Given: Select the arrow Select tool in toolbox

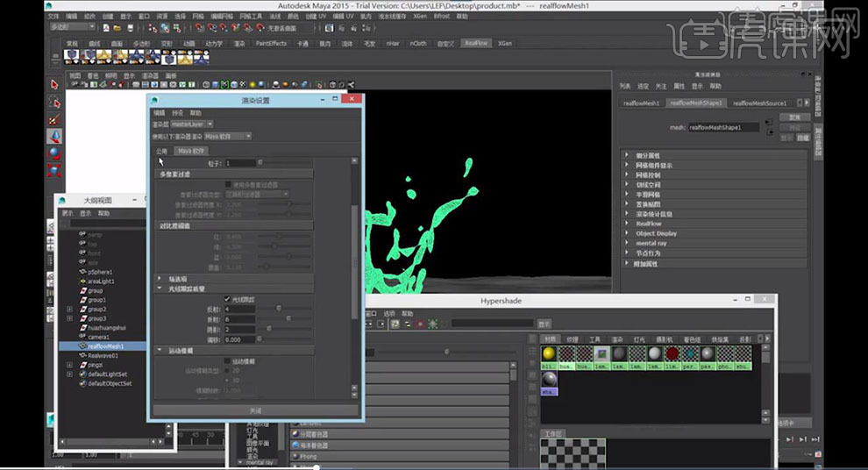Looking at the screenshot, I should click(54, 84).
